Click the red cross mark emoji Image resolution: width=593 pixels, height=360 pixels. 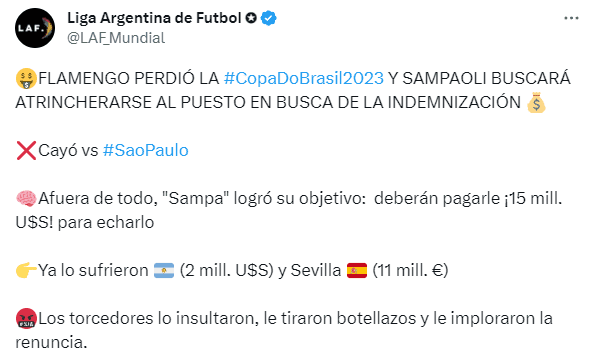pos(26,151)
